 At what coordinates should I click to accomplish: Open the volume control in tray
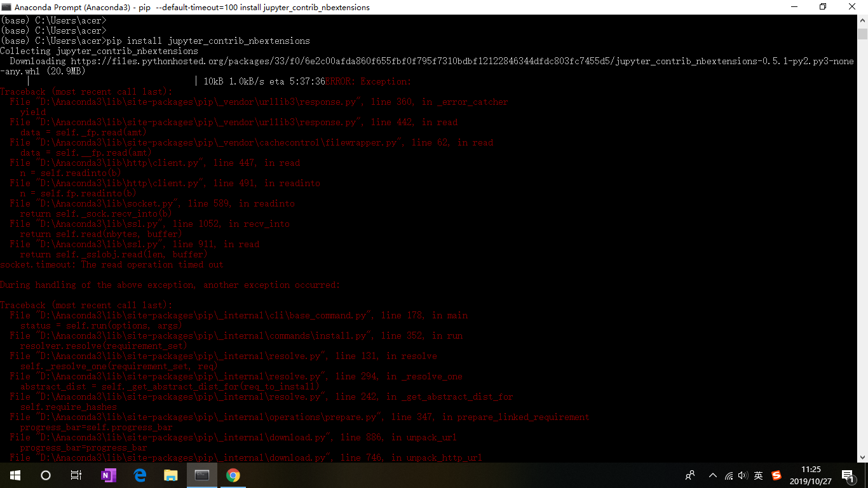[x=743, y=475]
